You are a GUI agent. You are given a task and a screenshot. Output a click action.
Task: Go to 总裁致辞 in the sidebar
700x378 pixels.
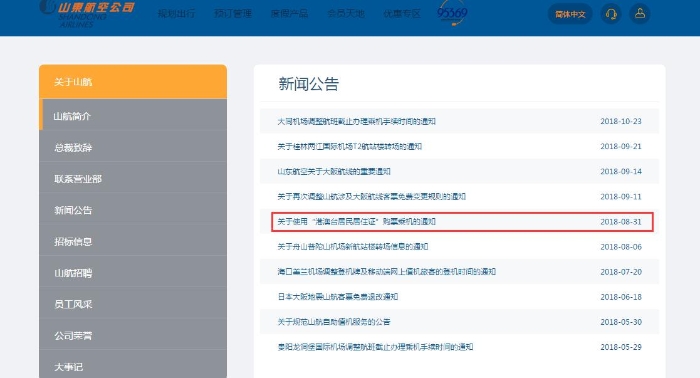click(x=133, y=147)
